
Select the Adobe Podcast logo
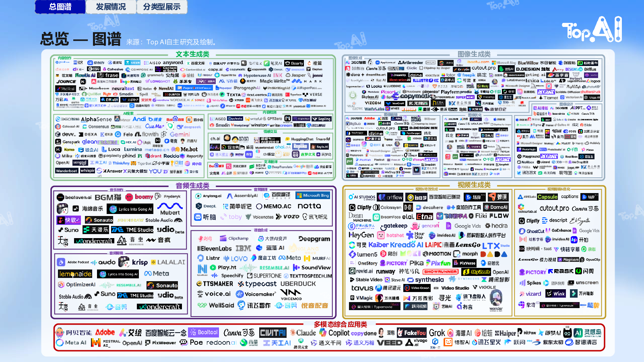73,262
